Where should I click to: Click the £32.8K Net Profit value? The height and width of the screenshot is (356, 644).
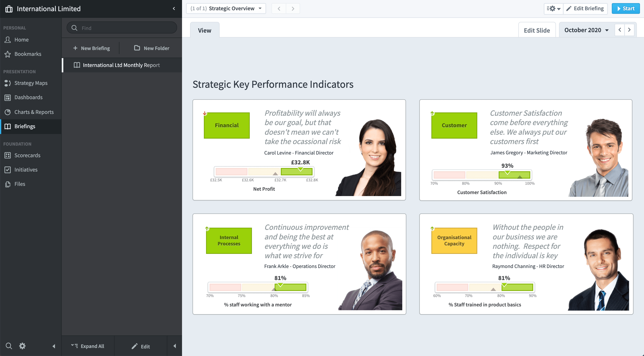[x=300, y=162]
